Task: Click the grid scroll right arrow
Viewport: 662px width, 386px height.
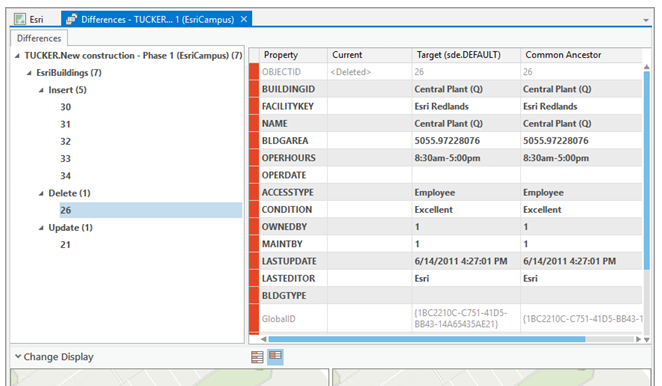Action: pos(638,339)
